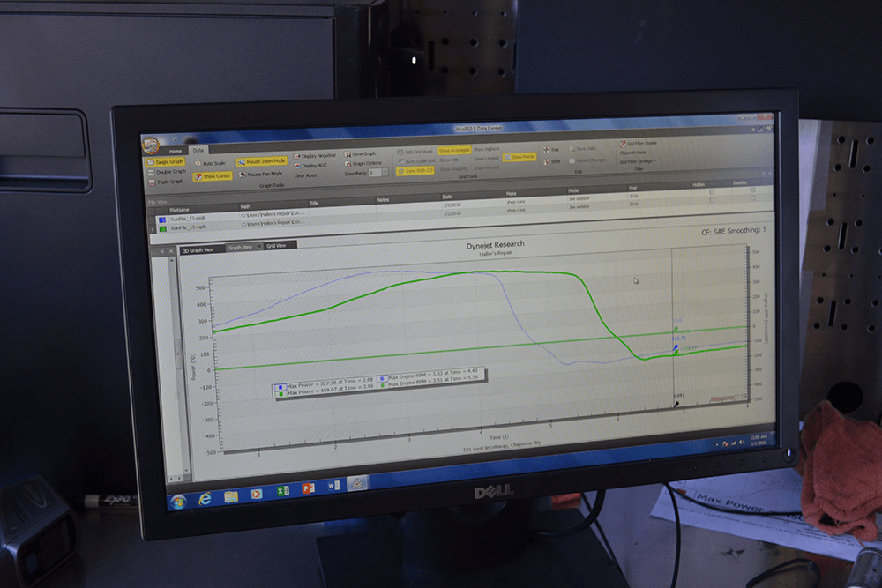Click Show Hits

tap(449, 160)
